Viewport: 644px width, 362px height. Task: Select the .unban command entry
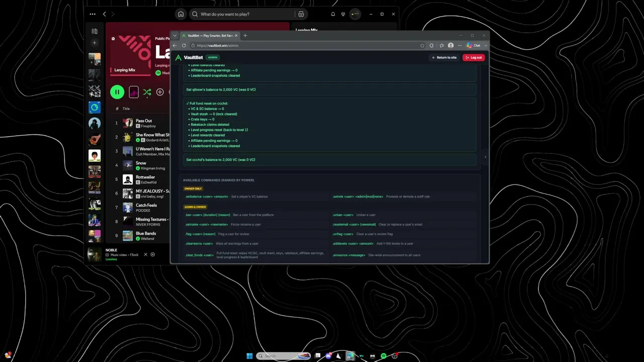click(x=404, y=215)
